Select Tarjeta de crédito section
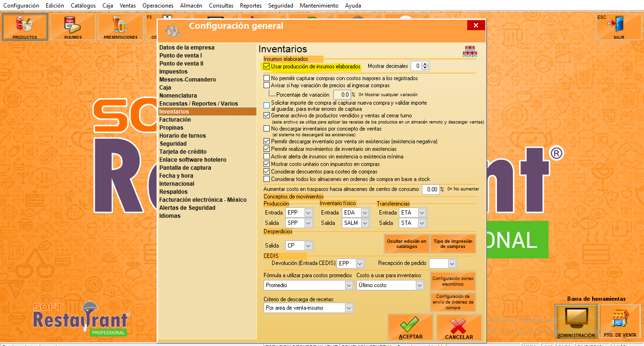 pos(183,152)
